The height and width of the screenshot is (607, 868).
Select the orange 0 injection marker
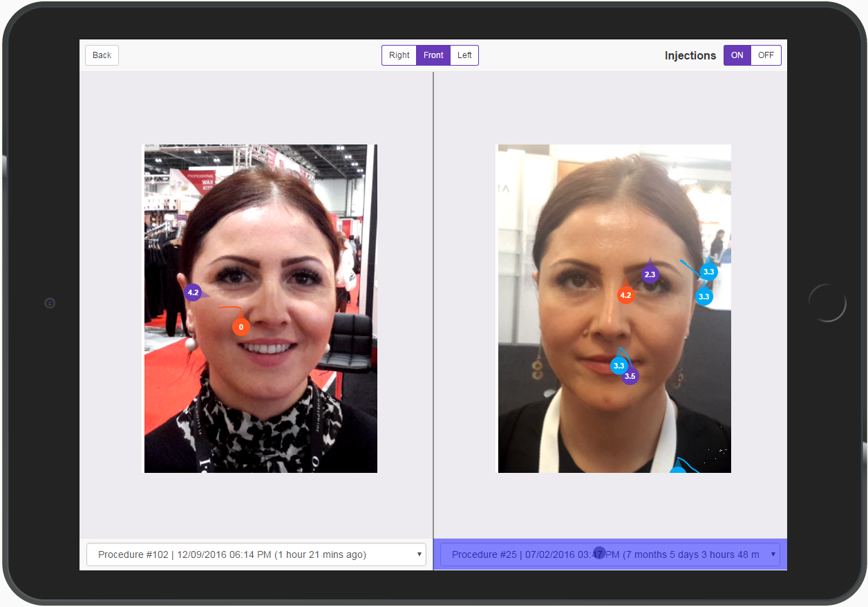coord(240,327)
